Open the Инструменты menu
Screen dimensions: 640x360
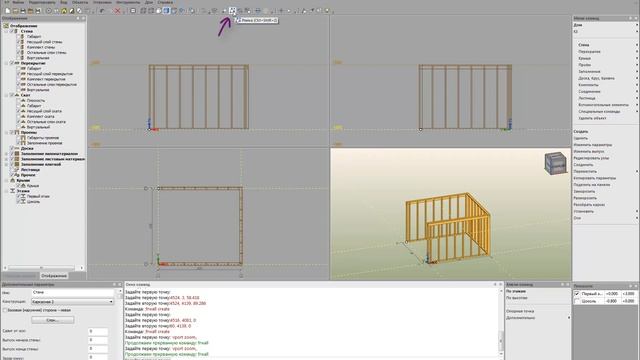[x=128, y=2]
